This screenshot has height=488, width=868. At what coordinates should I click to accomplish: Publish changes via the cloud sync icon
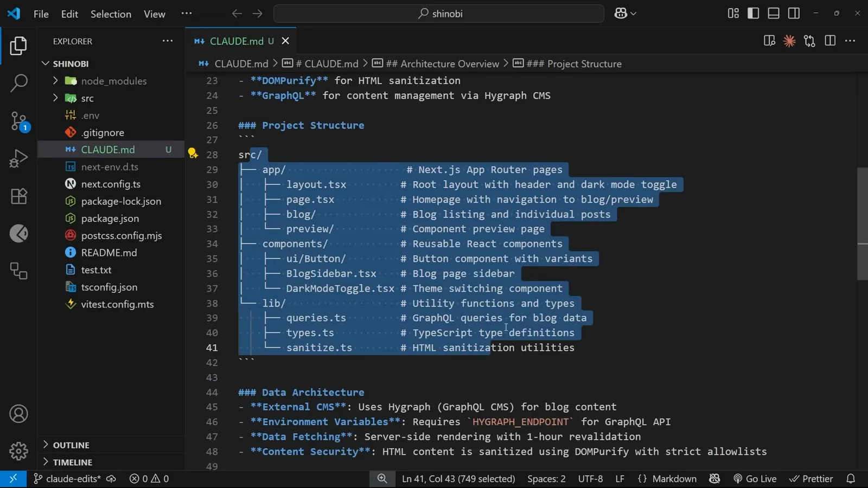[x=111, y=479]
